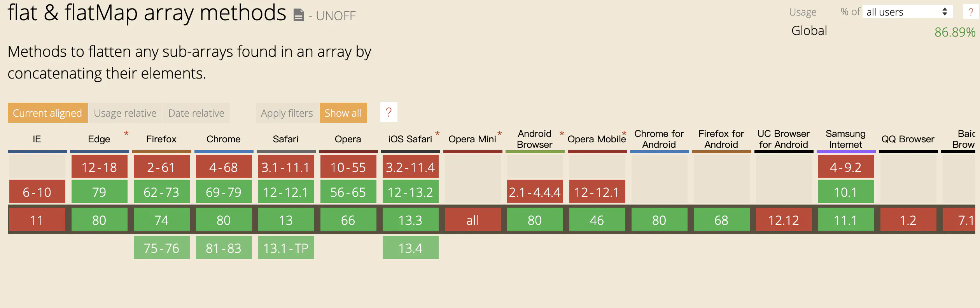Click the asterisk note next to iOS Safari
The height and width of the screenshot is (308, 980).
click(437, 134)
